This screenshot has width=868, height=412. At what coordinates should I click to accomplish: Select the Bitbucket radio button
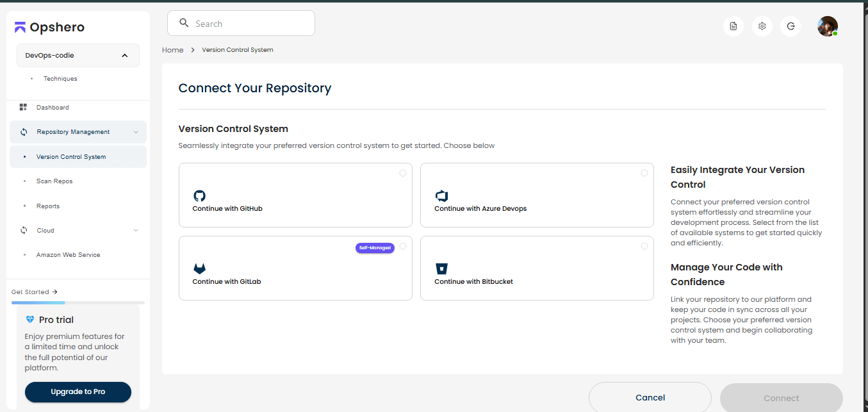point(644,246)
